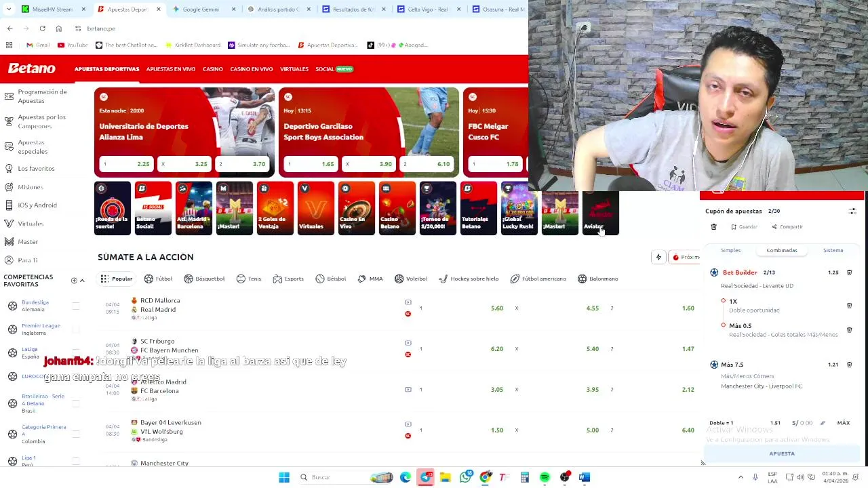This screenshot has width=868, height=488.
Task: Open the Betano logo home link
Action: coord(31,68)
